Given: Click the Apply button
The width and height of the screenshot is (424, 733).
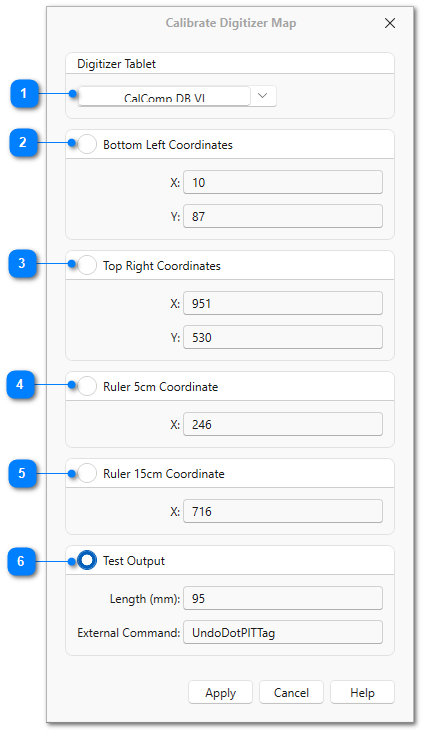Looking at the screenshot, I should pos(221,692).
